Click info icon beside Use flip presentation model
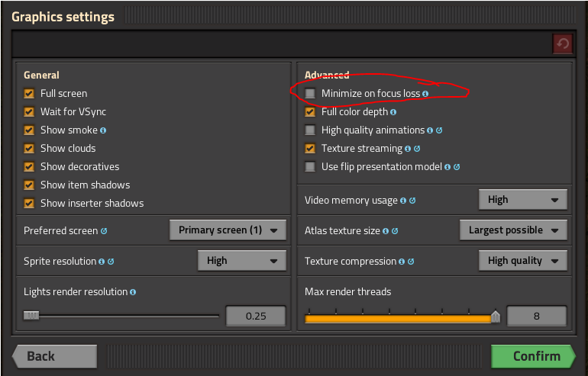The width and height of the screenshot is (588, 376). pyautogui.click(x=447, y=167)
